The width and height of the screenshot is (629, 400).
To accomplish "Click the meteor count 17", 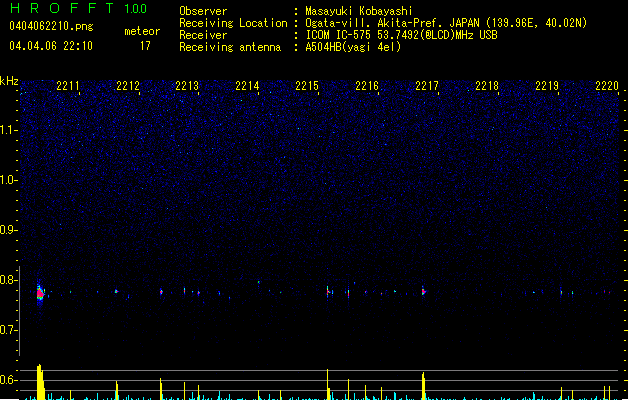I will (x=145, y=46).
